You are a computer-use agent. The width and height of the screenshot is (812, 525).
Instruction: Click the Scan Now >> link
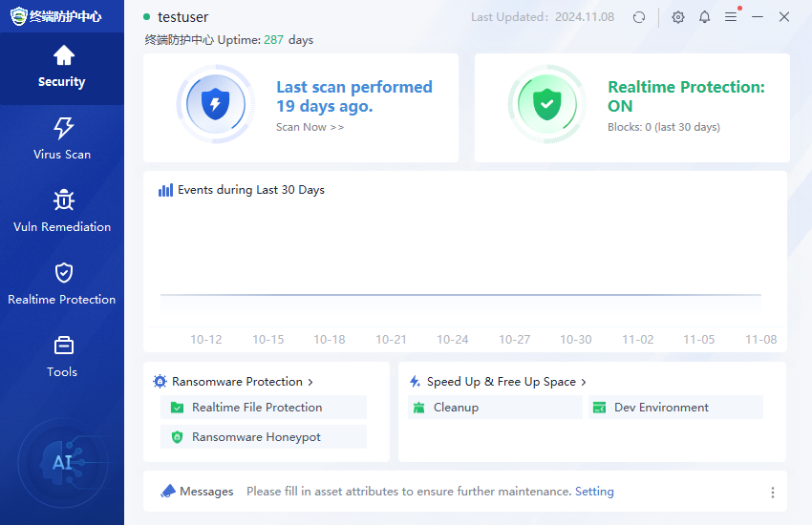coord(310,127)
